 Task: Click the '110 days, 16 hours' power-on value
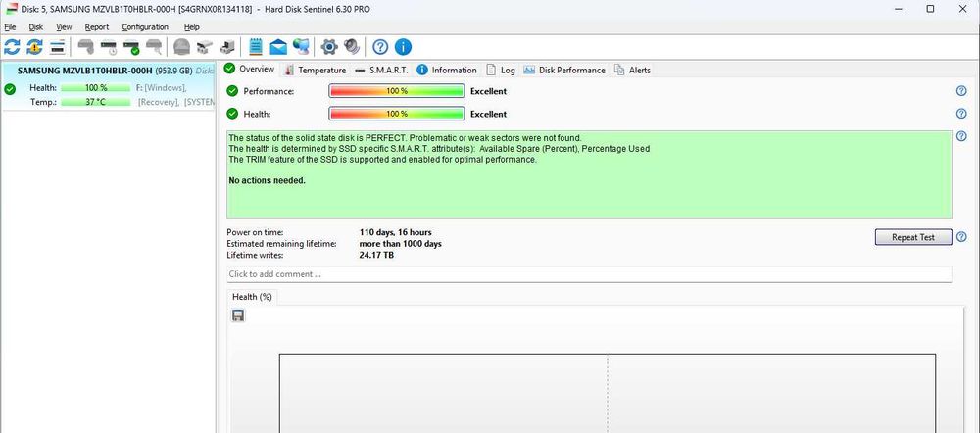point(396,232)
